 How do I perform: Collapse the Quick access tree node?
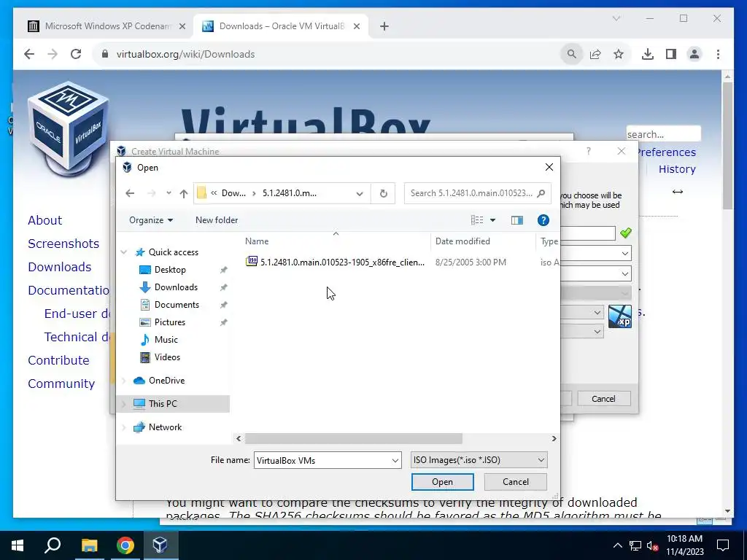[124, 252]
